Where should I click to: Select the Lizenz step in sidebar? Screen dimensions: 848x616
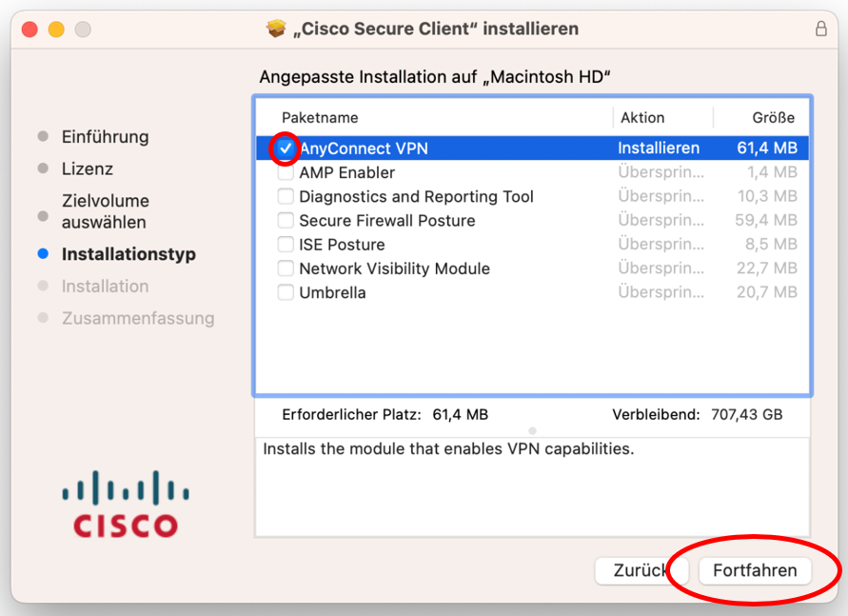click(87, 169)
